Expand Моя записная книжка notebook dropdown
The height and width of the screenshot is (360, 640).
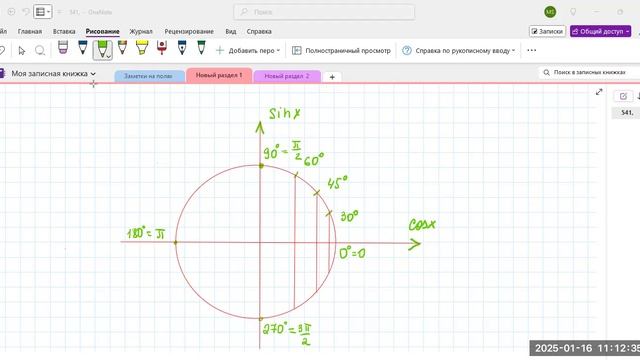(x=93, y=74)
